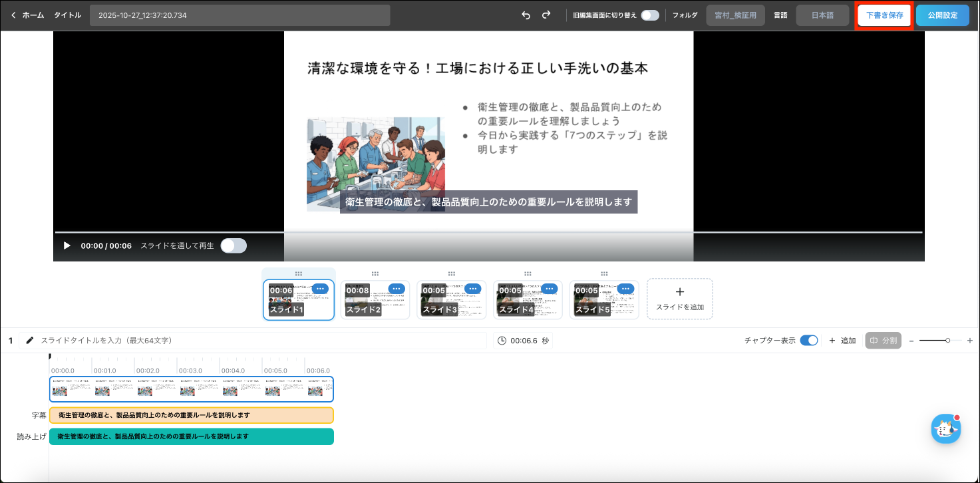Screen dimensions: 980x483
Task: Grab the drag handle above スライド4
Action: 528,273
